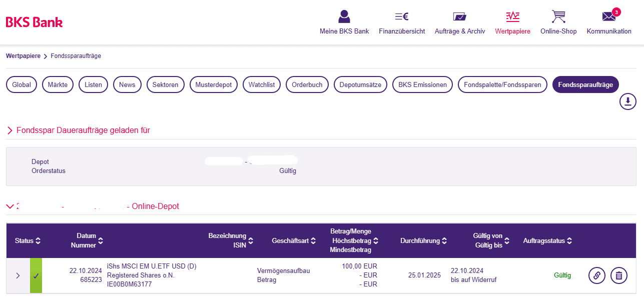Open the Fondspalette/Fondssparen tab
Screen dimensions: 644x304
502,84
